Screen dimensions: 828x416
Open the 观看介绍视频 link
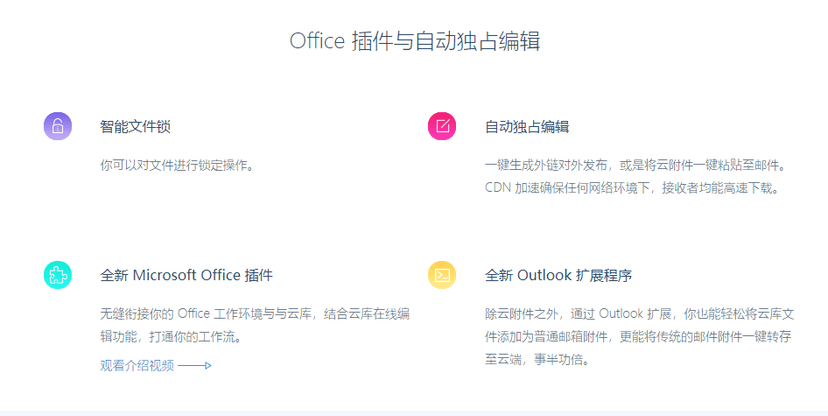coord(137,365)
